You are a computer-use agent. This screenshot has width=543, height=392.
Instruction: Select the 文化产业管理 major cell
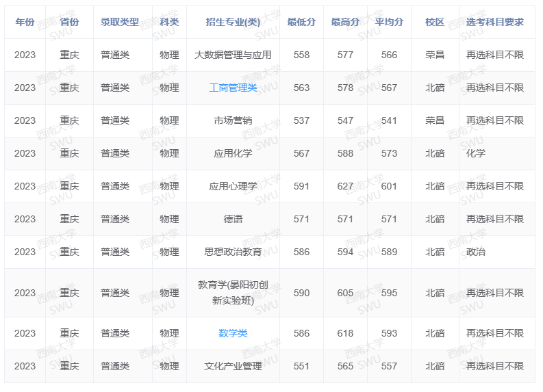[x=233, y=366]
